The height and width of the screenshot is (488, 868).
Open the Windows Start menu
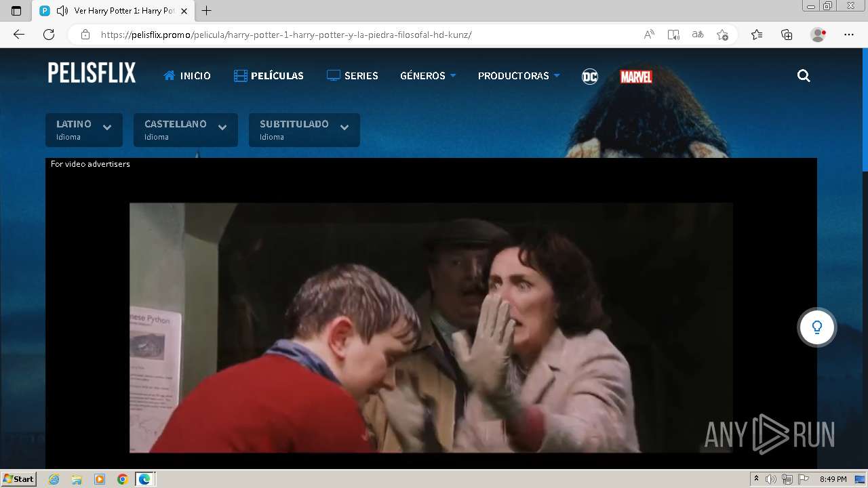click(x=18, y=479)
